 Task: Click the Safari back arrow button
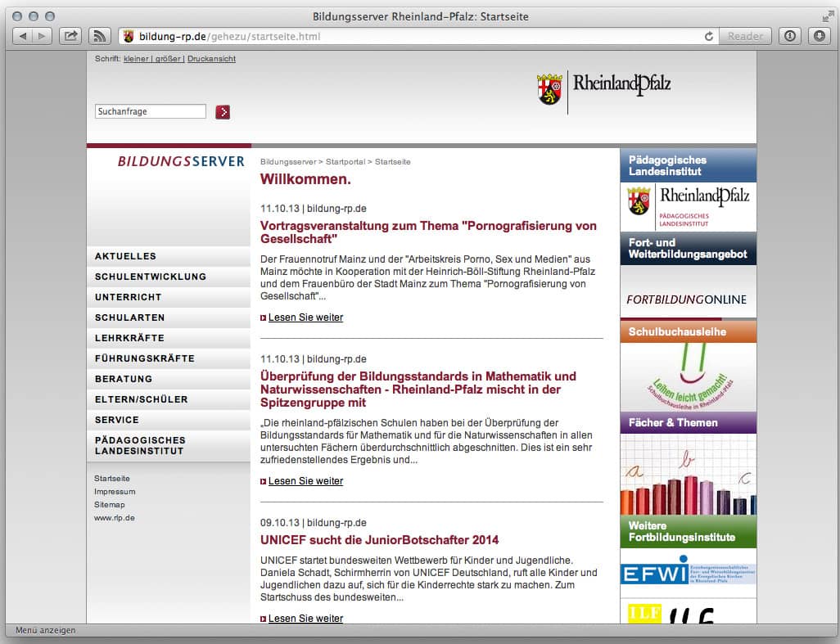tap(23, 36)
